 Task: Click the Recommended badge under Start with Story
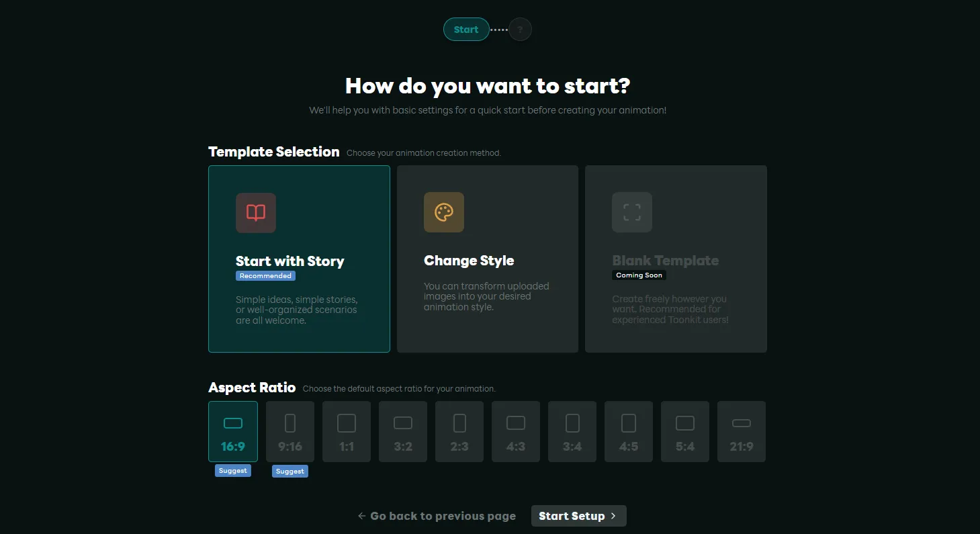click(x=265, y=276)
